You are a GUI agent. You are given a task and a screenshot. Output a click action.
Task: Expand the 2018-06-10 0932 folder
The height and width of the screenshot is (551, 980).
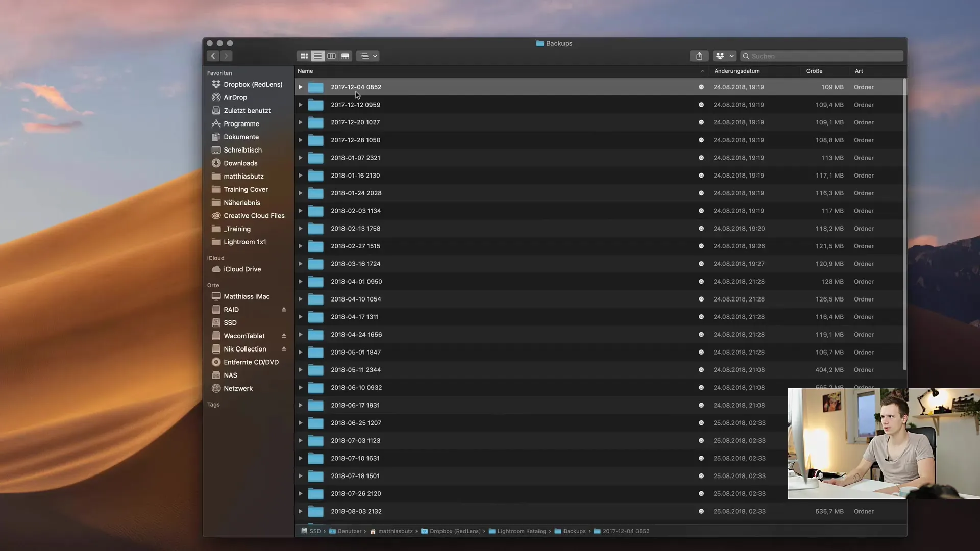[300, 388]
